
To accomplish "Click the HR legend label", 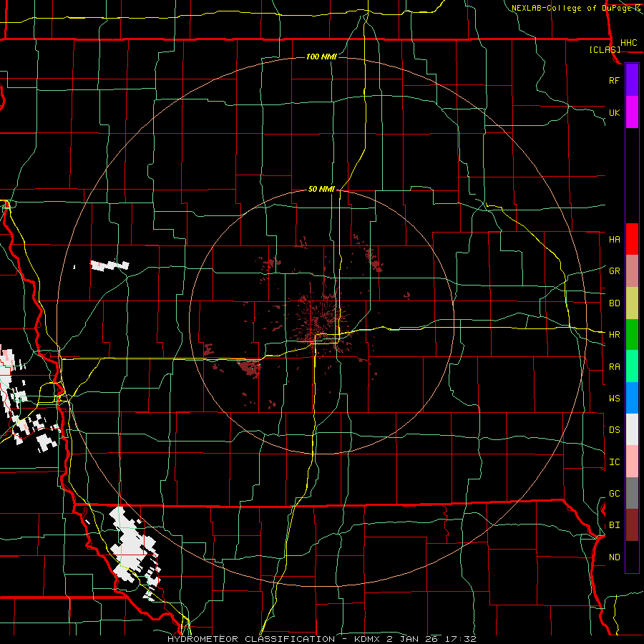I will coord(614,334).
